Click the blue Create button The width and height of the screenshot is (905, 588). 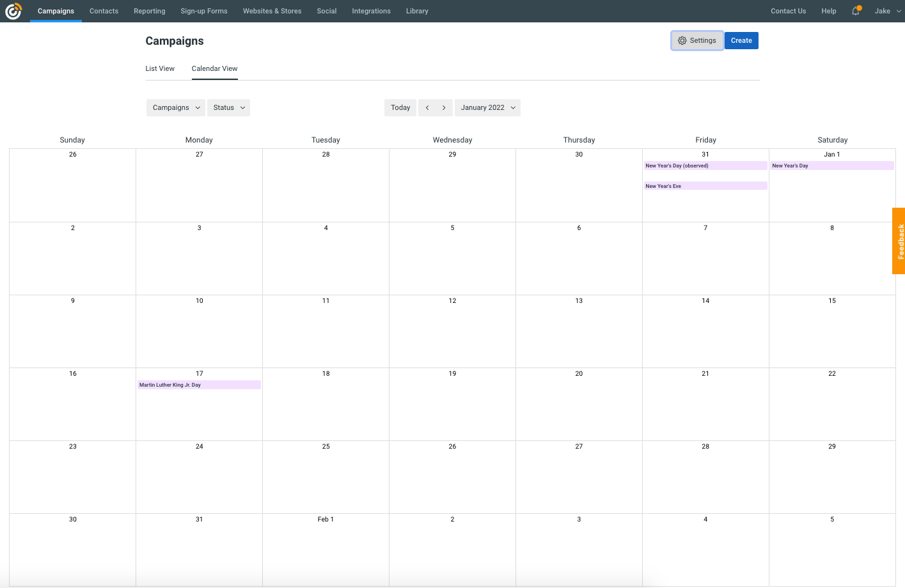(741, 40)
